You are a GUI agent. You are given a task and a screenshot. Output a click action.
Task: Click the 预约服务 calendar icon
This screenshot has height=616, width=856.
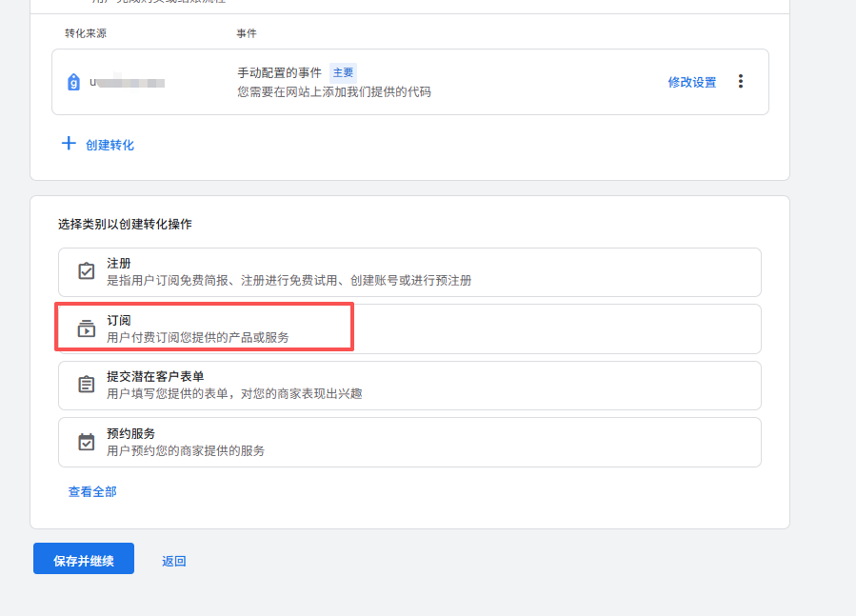pyautogui.click(x=87, y=442)
